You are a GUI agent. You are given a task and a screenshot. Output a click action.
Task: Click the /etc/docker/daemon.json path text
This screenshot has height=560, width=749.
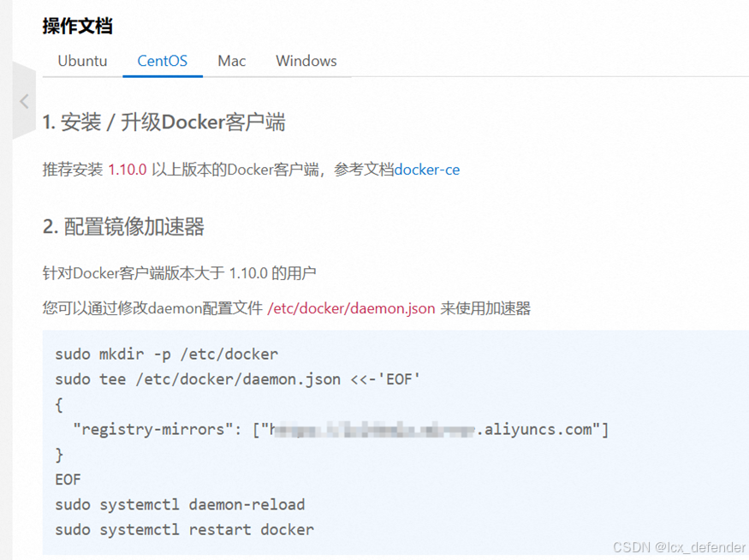(351, 308)
